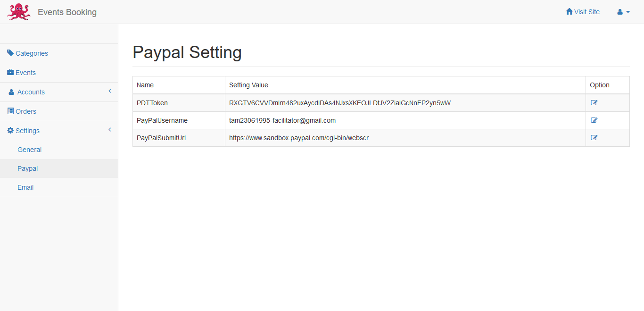Click the PDTToken setting value cell
This screenshot has width=644, height=311.
tap(339, 103)
